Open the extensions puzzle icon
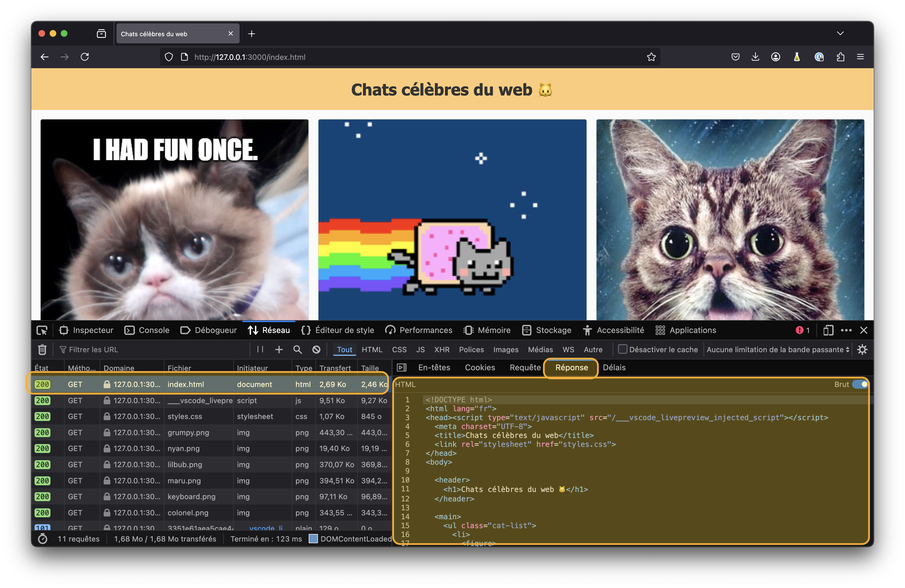Screen dimensions: 905x588 [840, 57]
